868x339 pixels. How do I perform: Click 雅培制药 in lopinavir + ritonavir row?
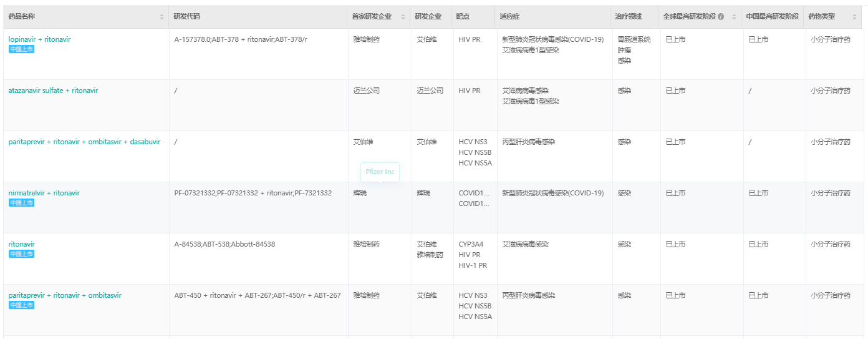click(367, 39)
